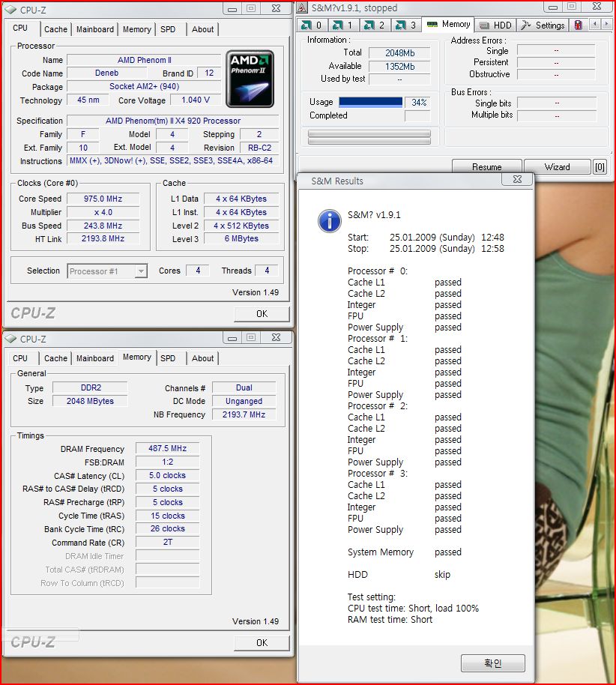Click the Core Speed value '975.0 MHz'
The image size is (616, 685).
(x=103, y=199)
